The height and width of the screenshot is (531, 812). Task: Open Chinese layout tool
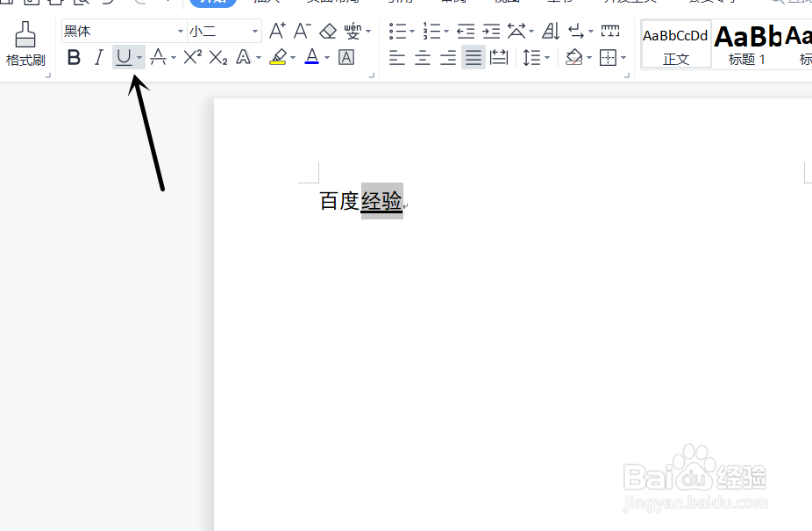click(516, 31)
